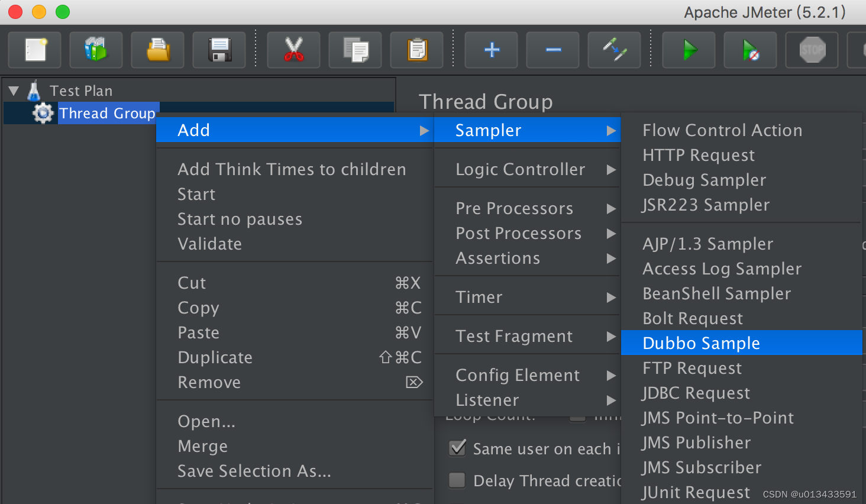Select Thread Group in the tree
The image size is (866, 504).
(x=107, y=113)
